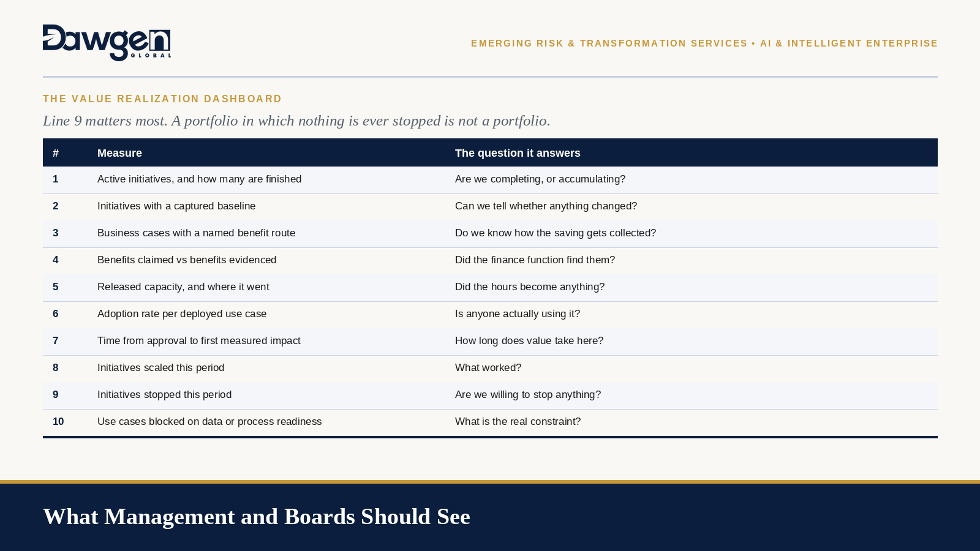The image size is (980, 551).
Task: Click the italic Line 9 matters most subtitle
Action: (x=296, y=121)
